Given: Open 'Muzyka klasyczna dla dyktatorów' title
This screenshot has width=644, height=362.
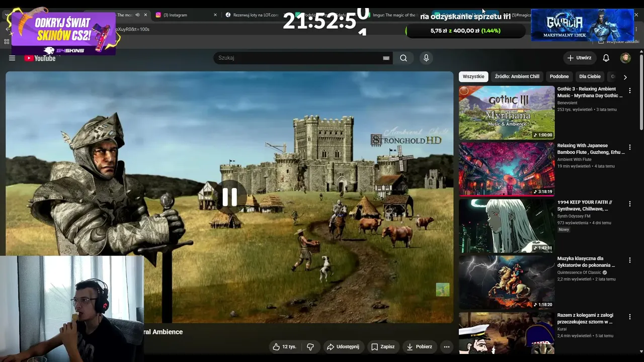Looking at the screenshot, I should [x=586, y=262].
